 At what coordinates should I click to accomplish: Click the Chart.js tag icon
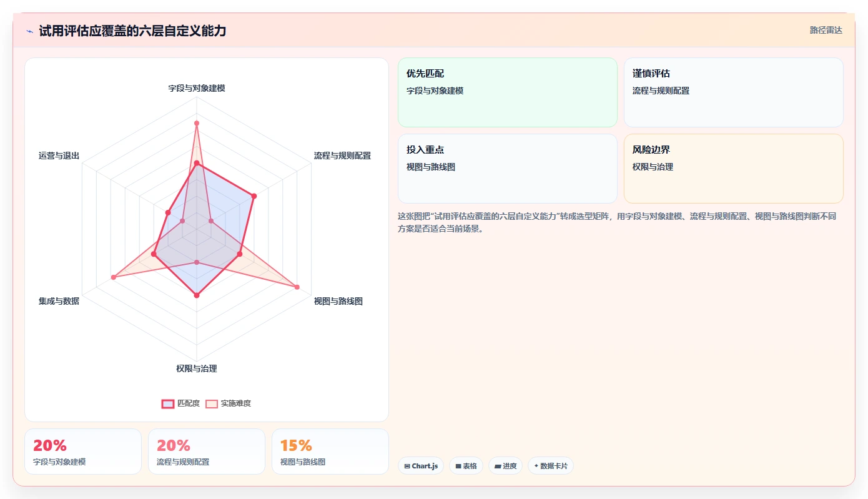click(407, 466)
